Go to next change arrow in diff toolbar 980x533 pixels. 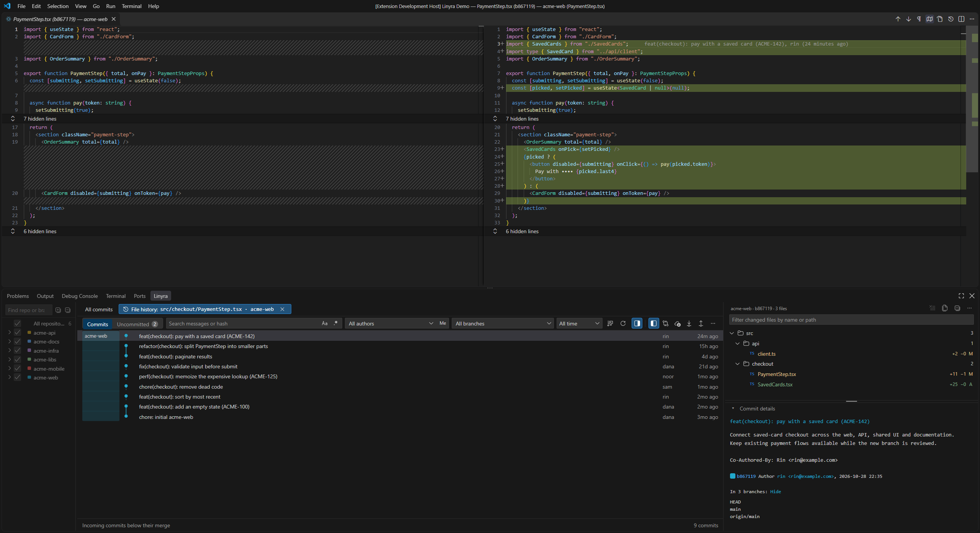coord(908,19)
